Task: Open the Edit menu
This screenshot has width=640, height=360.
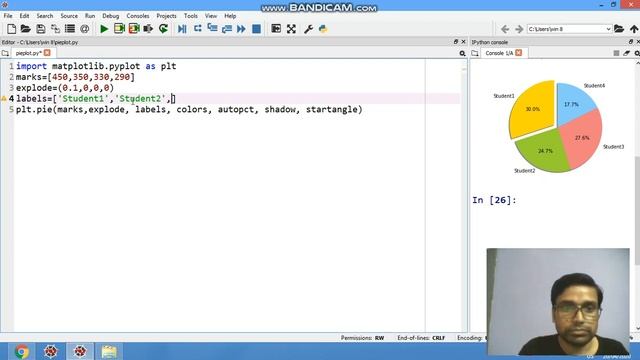Action: click(24, 16)
